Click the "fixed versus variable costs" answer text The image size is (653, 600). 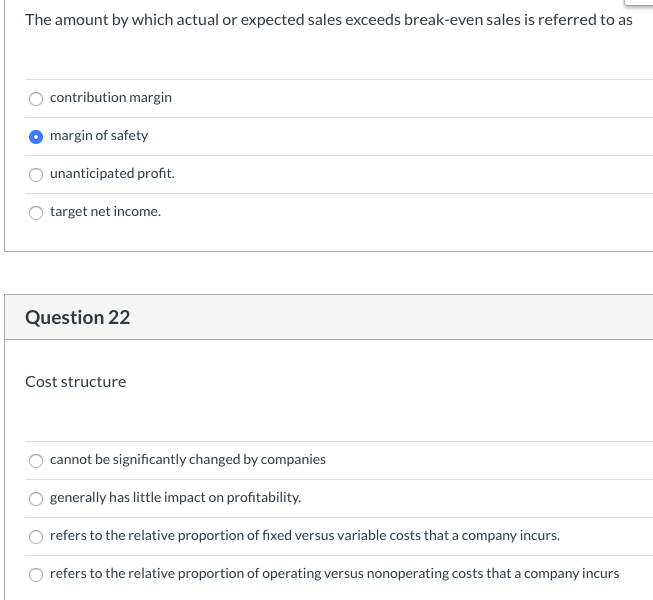tap(305, 535)
